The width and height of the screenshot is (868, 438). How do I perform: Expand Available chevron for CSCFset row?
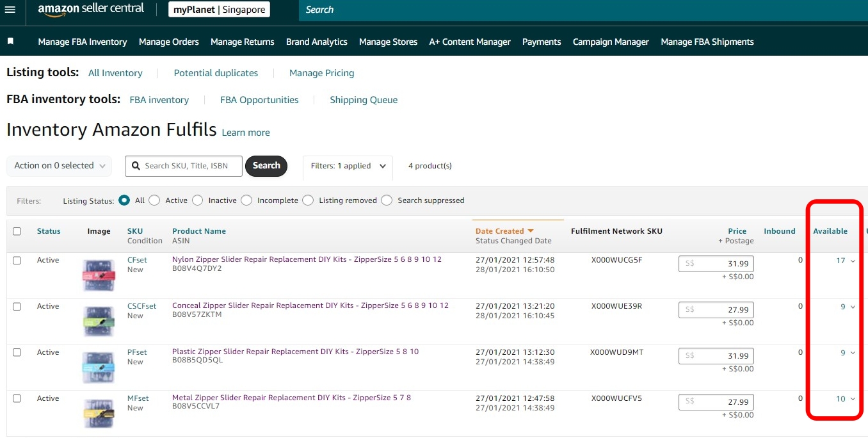click(853, 307)
